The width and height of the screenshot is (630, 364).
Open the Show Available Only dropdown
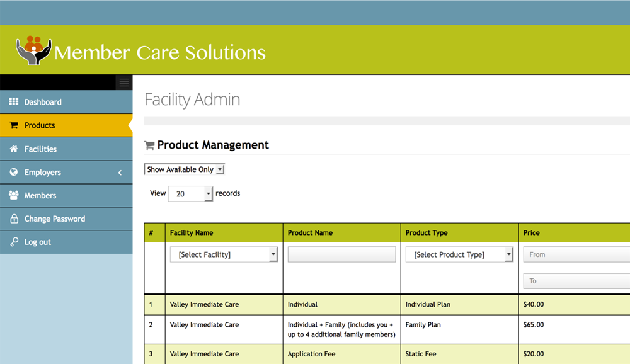[184, 169]
